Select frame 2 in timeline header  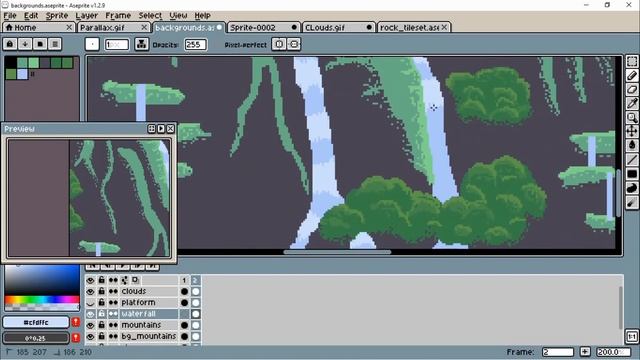click(x=196, y=280)
